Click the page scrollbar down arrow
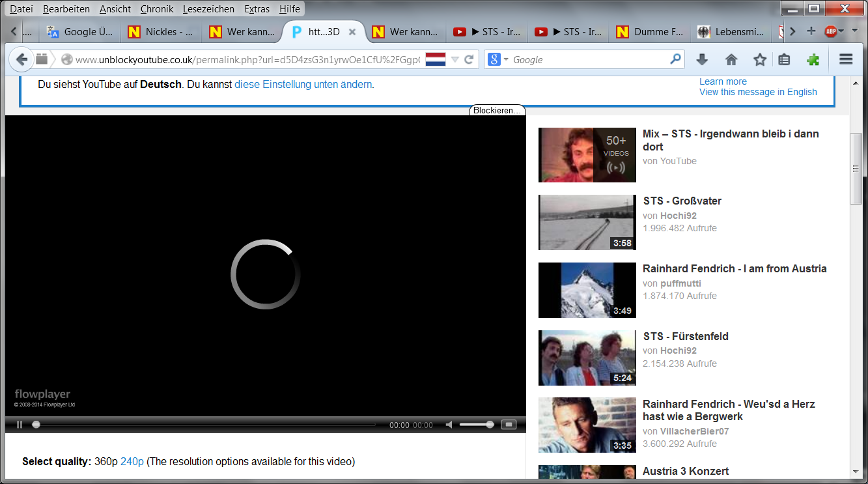This screenshot has width=868, height=484. 856,472
